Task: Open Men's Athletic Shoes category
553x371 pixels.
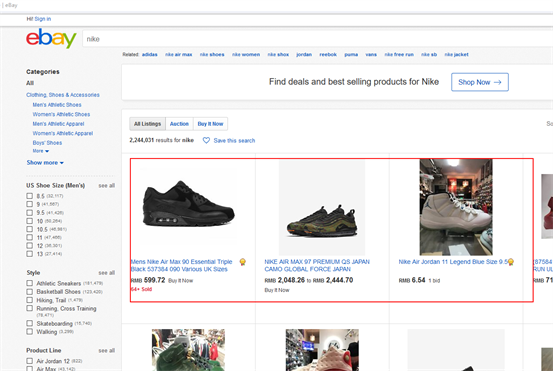Action: [x=57, y=105]
